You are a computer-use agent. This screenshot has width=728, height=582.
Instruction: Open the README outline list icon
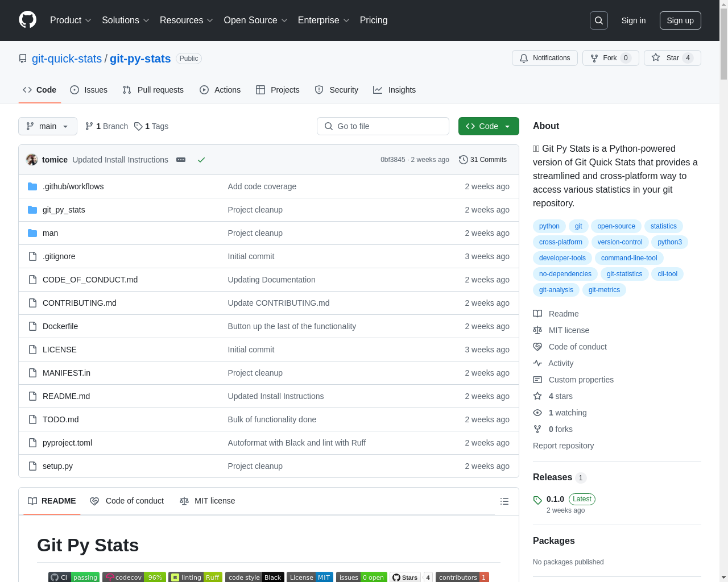click(x=504, y=501)
